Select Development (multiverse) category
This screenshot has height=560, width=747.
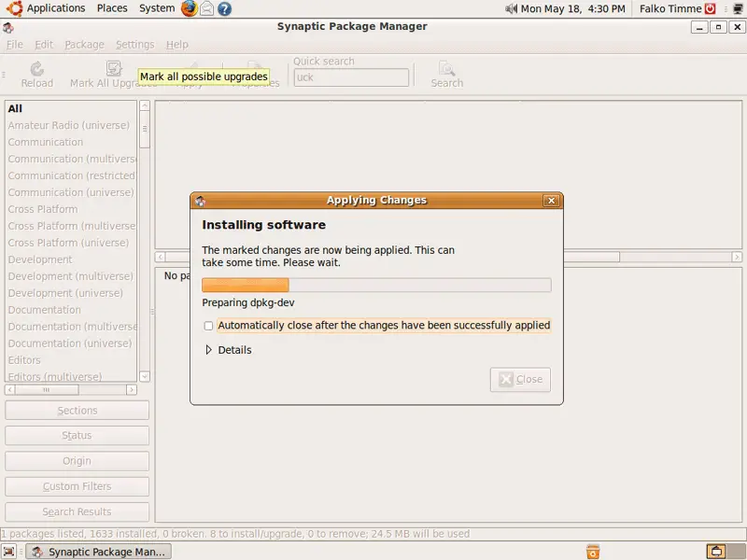point(71,276)
